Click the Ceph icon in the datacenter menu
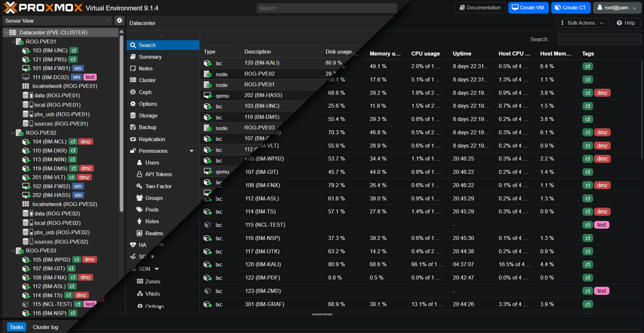The width and height of the screenshot is (644, 333). [133, 92]
